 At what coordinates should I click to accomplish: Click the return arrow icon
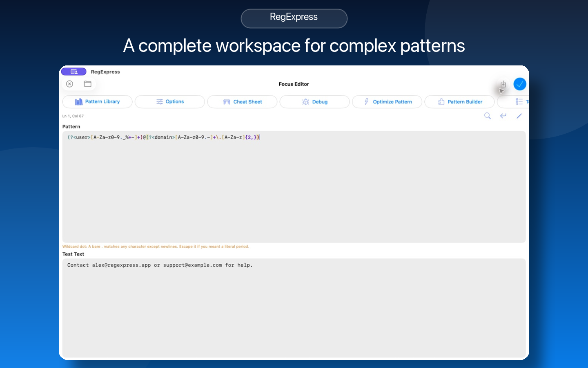503,116
